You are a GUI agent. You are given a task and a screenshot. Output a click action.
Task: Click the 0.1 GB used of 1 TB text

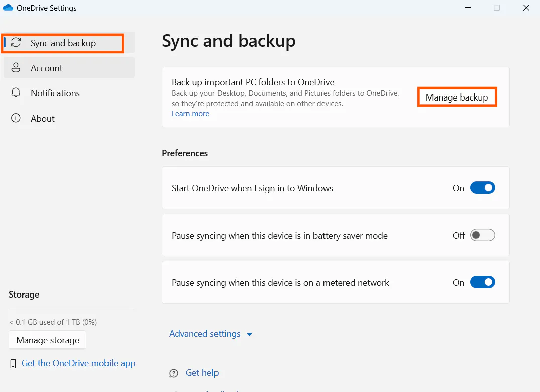click(x=53, y=322)
